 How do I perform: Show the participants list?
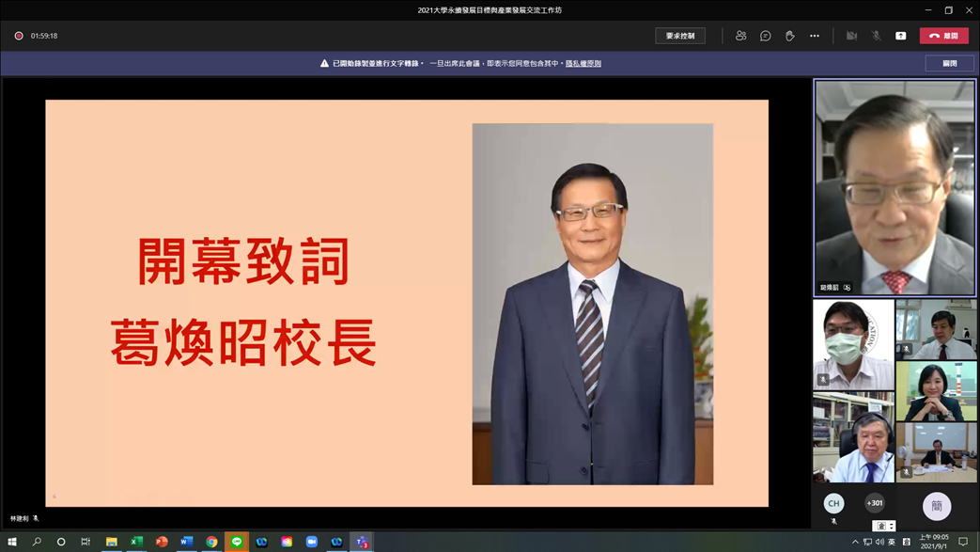(x=739, y=36)
